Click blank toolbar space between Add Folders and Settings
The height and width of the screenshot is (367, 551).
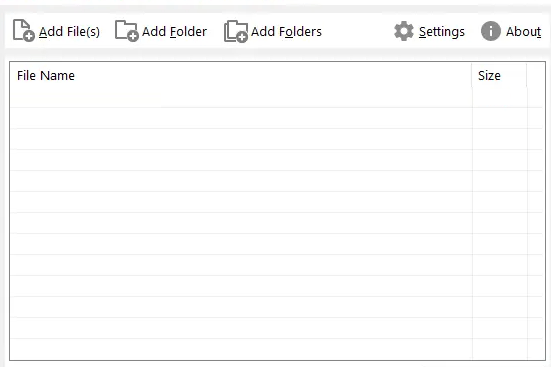pos(358,31)
